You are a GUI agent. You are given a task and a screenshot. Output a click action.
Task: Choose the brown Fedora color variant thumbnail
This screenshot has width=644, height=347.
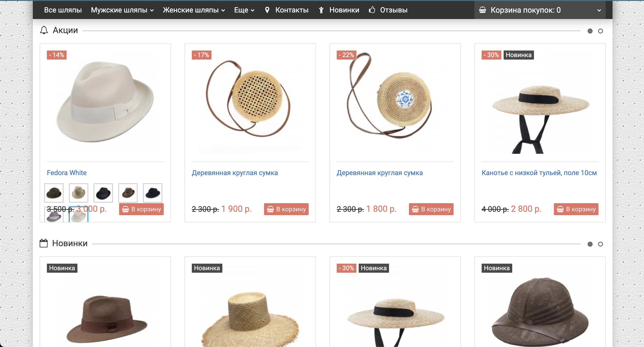[x=128, y=193]
